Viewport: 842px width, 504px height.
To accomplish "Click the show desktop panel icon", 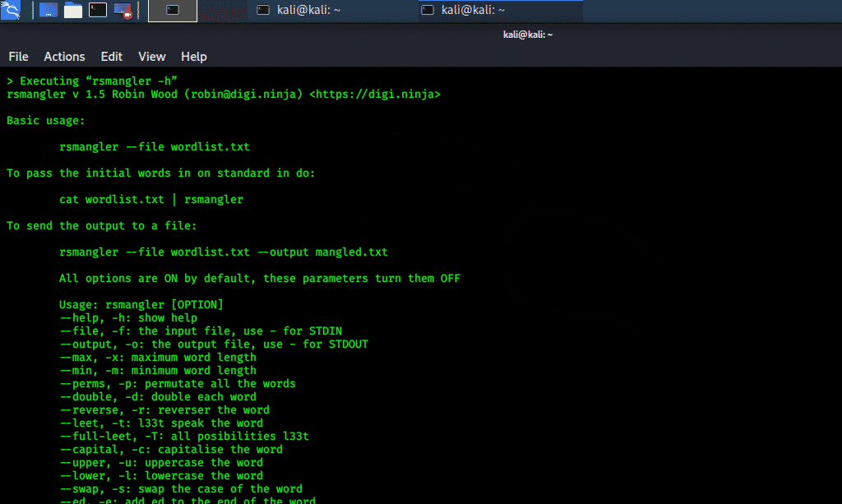I will pyautogui.click(x=49, y=10).
